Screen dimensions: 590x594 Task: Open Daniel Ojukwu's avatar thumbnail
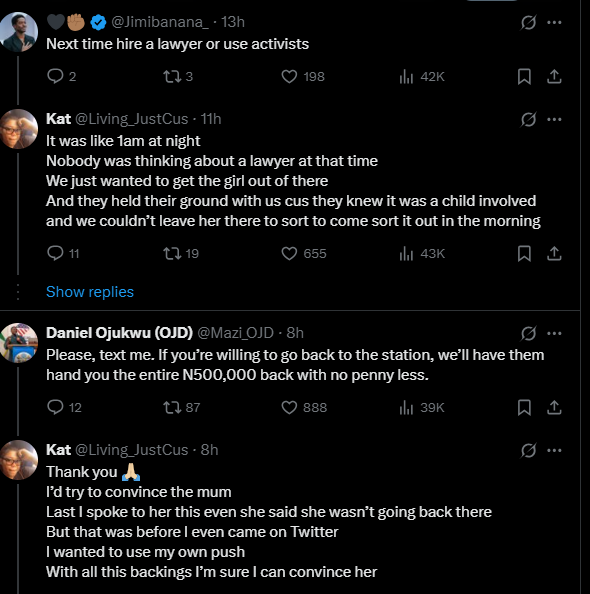pyautogui.click(x=18, y=343)
